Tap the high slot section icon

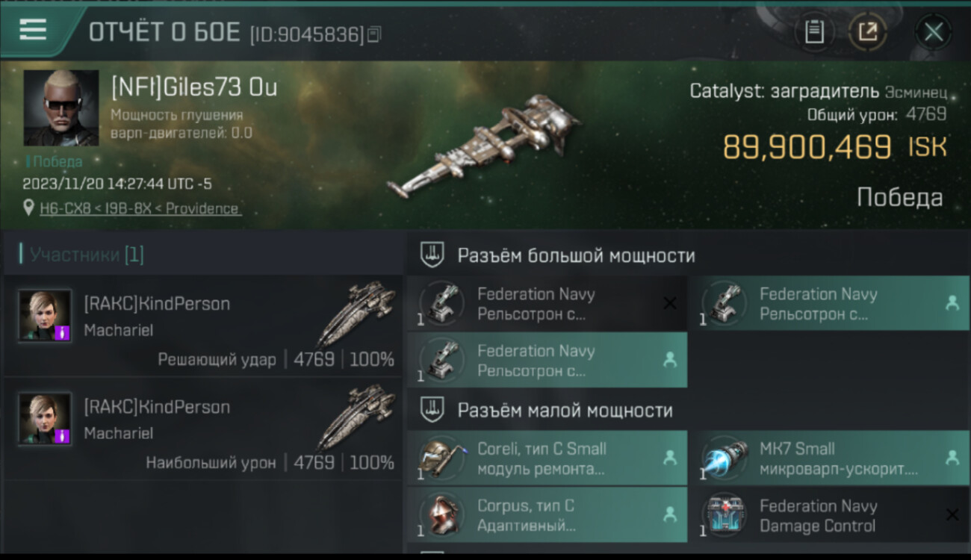tap(432, 255)
